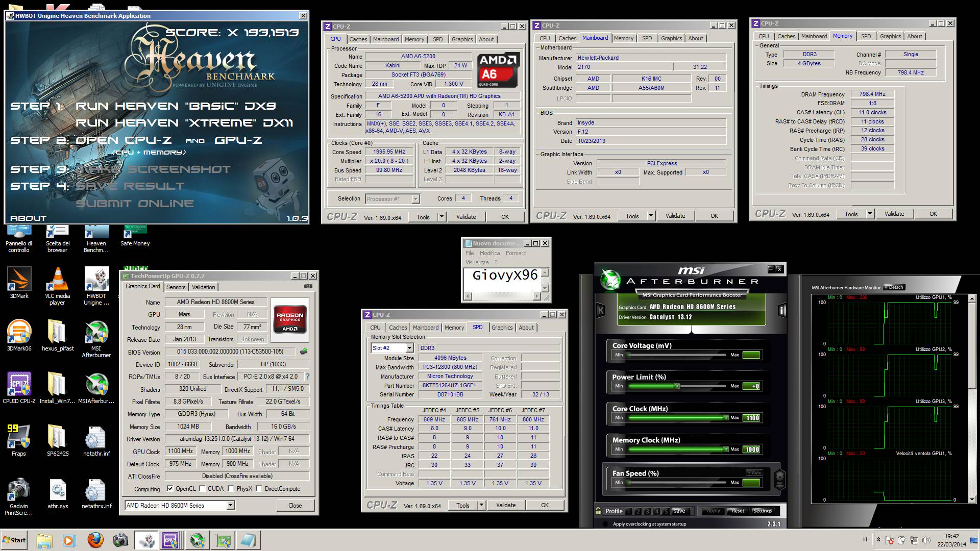Show hidden tray icons chevron
The height and width of the screenshot is (551, 980).
[x=878, y=540]
